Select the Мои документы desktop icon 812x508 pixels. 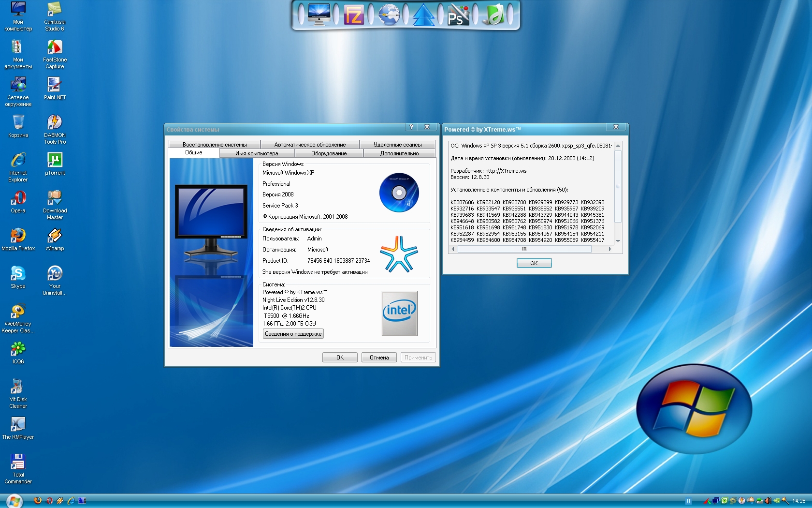tap(18, 54)
